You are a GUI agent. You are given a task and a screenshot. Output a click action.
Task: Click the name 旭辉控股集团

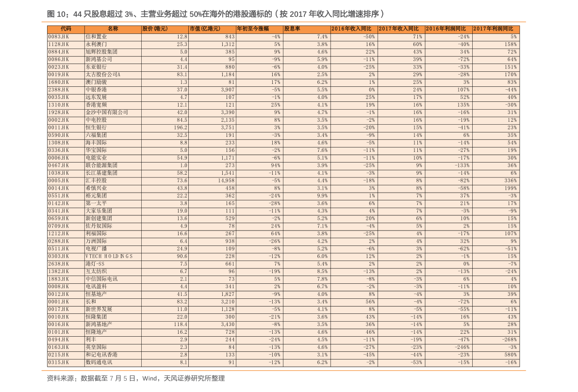pos(101,52)
